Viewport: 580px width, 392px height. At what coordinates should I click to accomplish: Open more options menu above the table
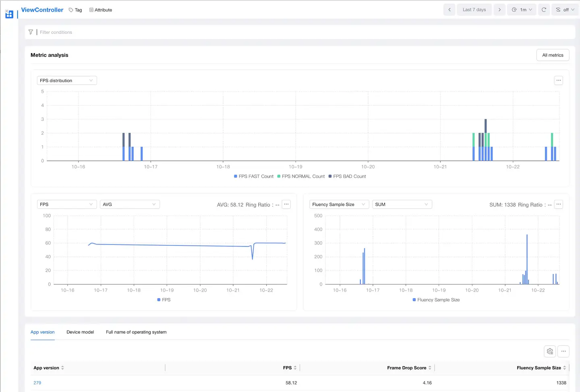pyautogui.click(x=563, y=351)
